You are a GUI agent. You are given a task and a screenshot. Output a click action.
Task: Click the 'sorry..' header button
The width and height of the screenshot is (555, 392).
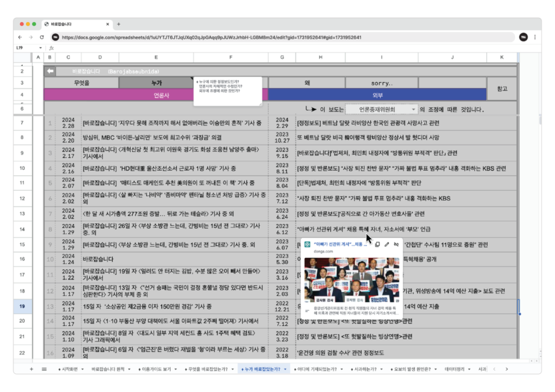(x=382, y=83)
